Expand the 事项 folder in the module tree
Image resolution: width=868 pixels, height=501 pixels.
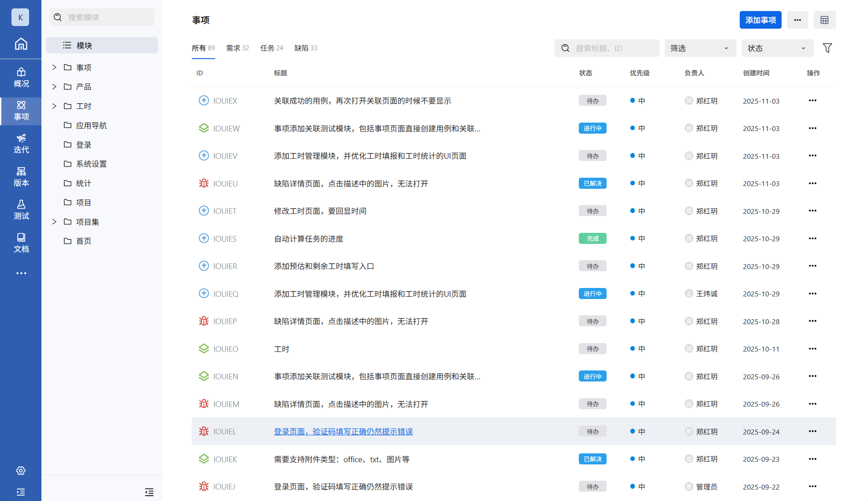pos(54,67)
